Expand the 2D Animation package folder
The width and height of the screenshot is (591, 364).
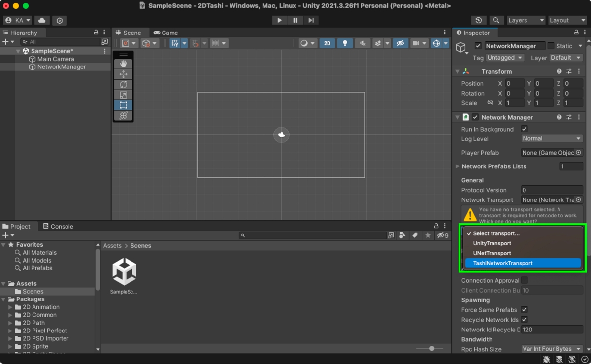(x=10, y=307)
